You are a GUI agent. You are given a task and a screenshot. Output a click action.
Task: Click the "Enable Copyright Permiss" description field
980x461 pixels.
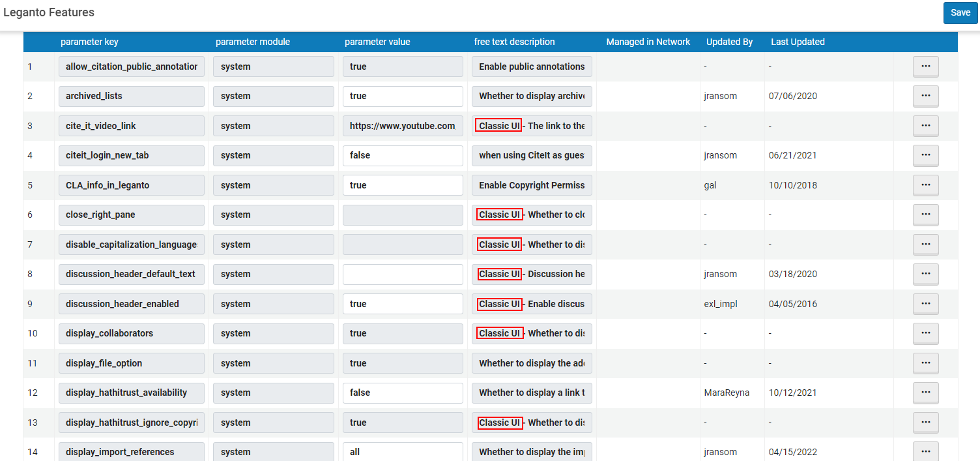(x=532, y=185)
